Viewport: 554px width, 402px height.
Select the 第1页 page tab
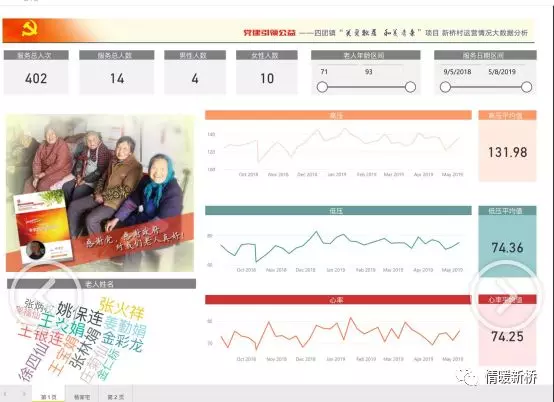(48, 396)
